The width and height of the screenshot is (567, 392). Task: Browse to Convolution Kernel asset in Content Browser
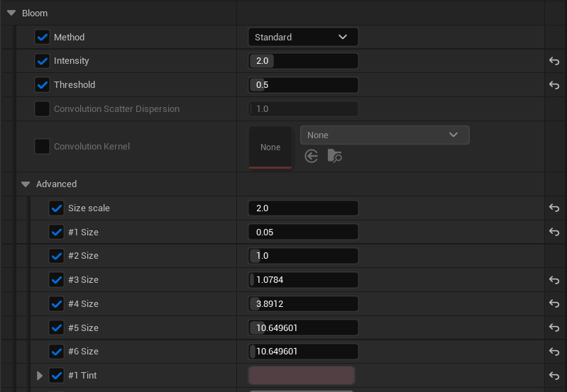point(334,156)
